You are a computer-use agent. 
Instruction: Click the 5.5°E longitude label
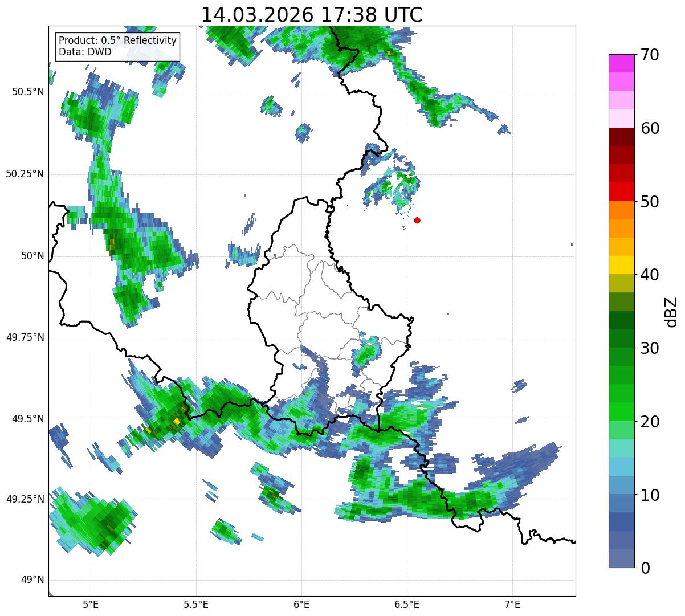[196, 604]
